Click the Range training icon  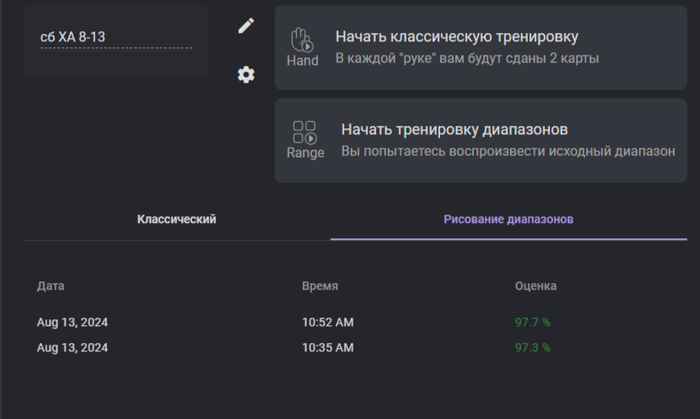305,140
